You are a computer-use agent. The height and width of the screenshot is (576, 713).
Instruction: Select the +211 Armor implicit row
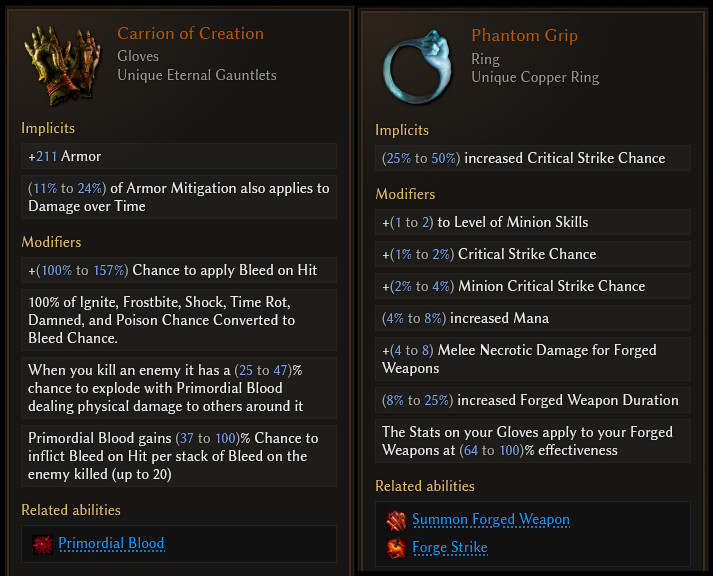(x=179, y=156)
